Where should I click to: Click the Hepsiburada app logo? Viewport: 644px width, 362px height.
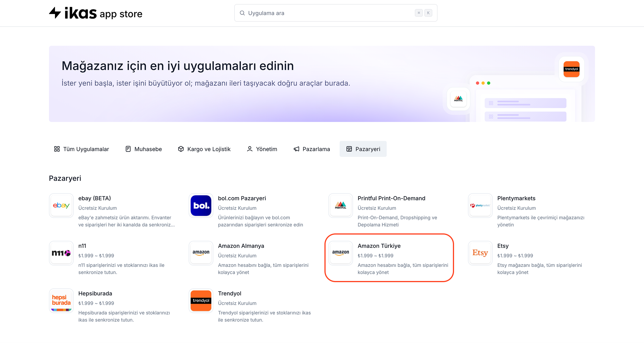61,301
